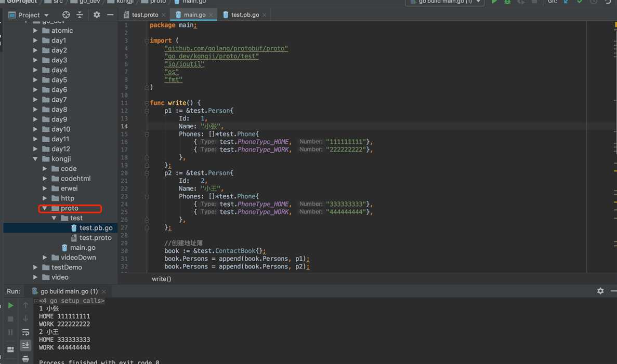The height and width of the screenshot is (364, 617).
Task: Open the Run panel settings gear
Action: 600,291
